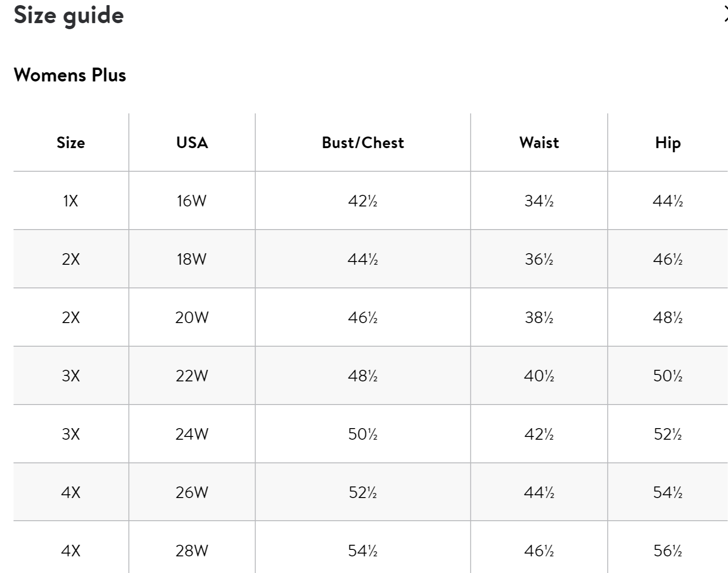Click the 28W USA size cell
The height and width of the screenshot is (573, 728).
coord(192,551)
